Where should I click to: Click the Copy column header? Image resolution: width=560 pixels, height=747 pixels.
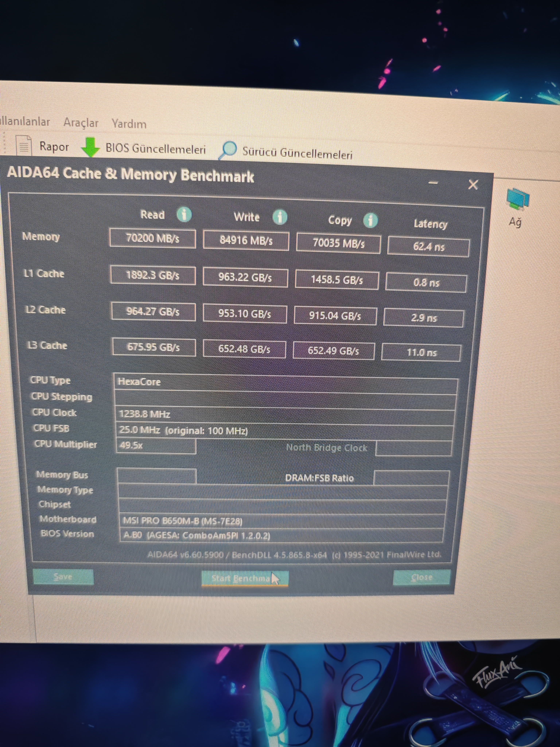(340, 220)
